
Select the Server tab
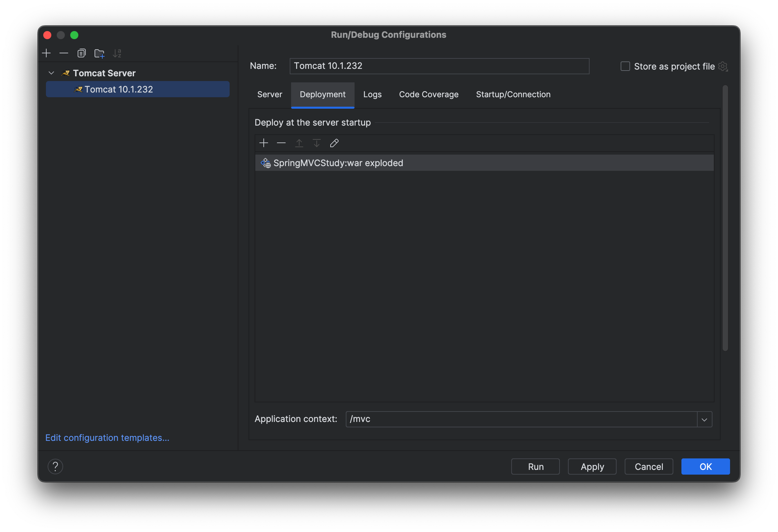[x=269, y=94]
